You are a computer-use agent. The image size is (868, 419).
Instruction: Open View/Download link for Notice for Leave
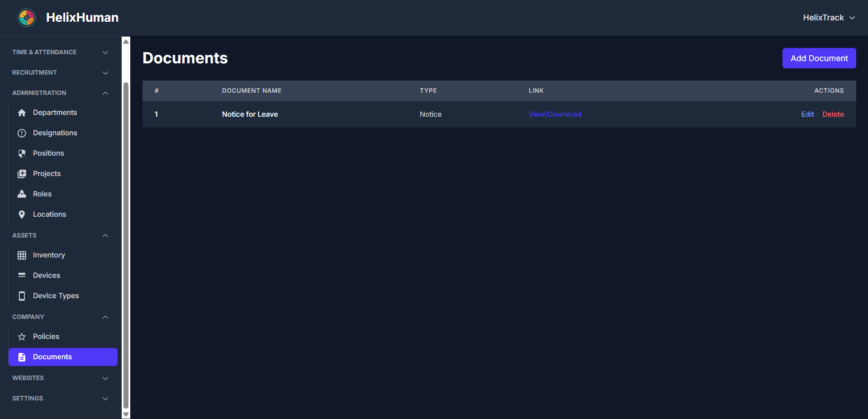point(555,114)
